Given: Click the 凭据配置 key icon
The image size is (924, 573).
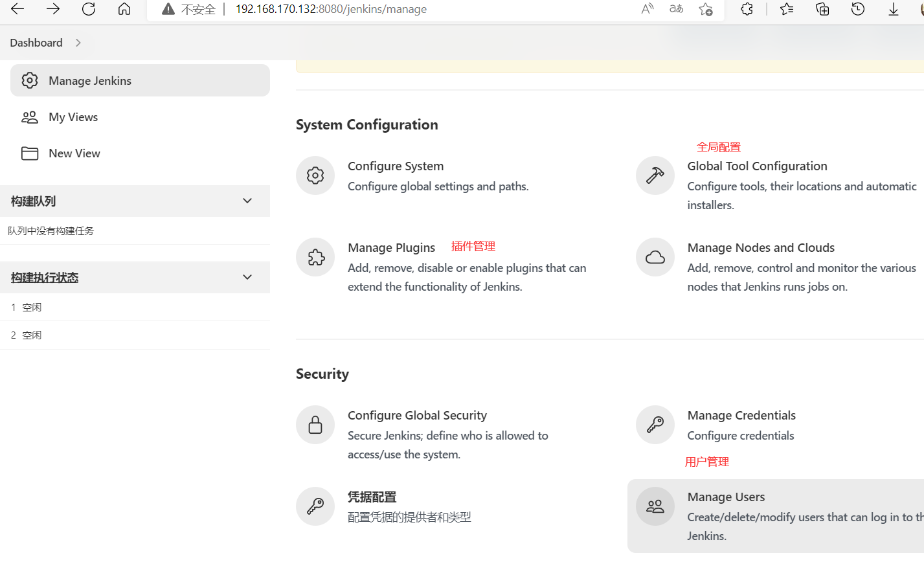Looking at the screenshot, I should point(315,506).
